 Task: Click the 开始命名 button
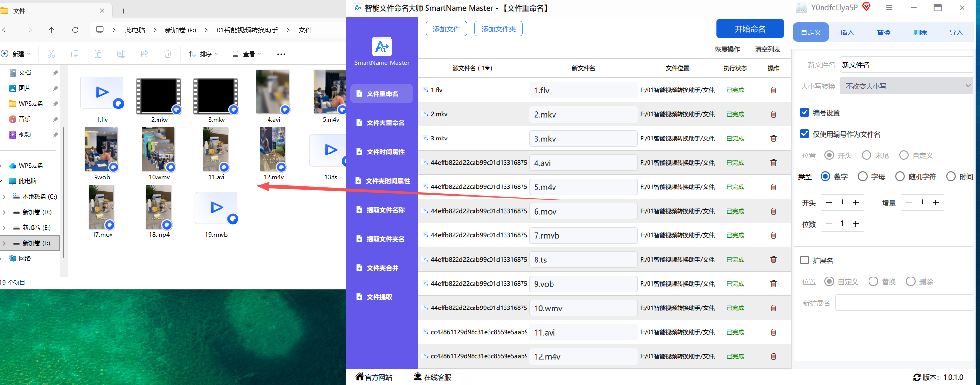click(x=750, y=29)
